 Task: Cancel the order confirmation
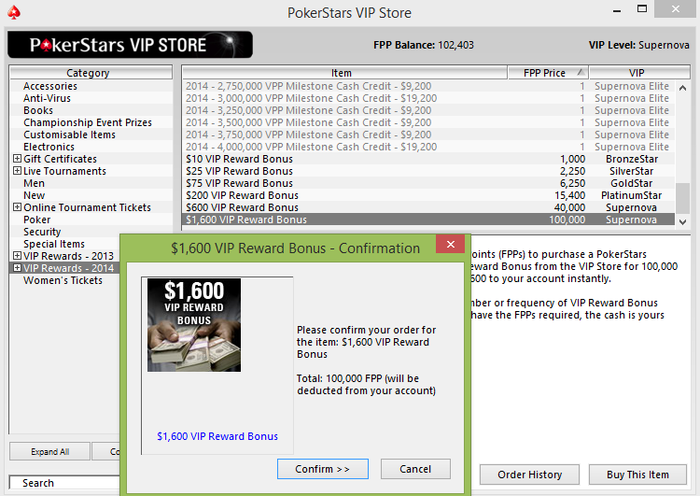click(416, 469)
